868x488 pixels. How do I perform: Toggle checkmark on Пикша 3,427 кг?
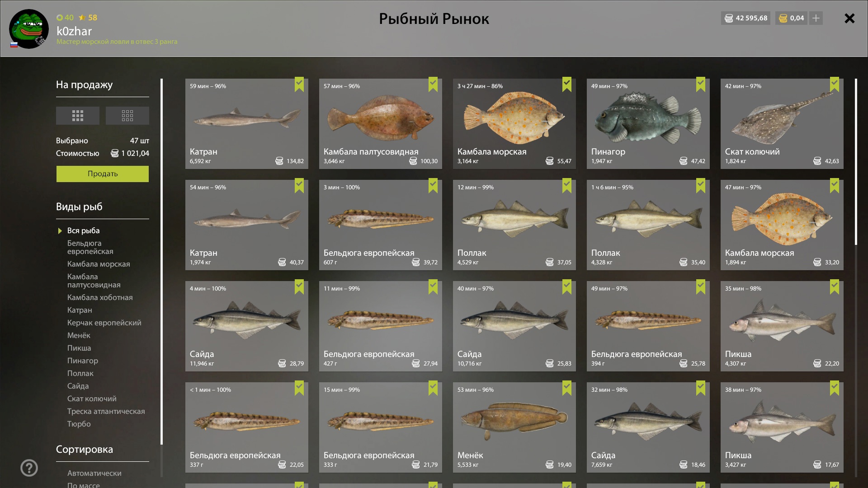point(835,388)
